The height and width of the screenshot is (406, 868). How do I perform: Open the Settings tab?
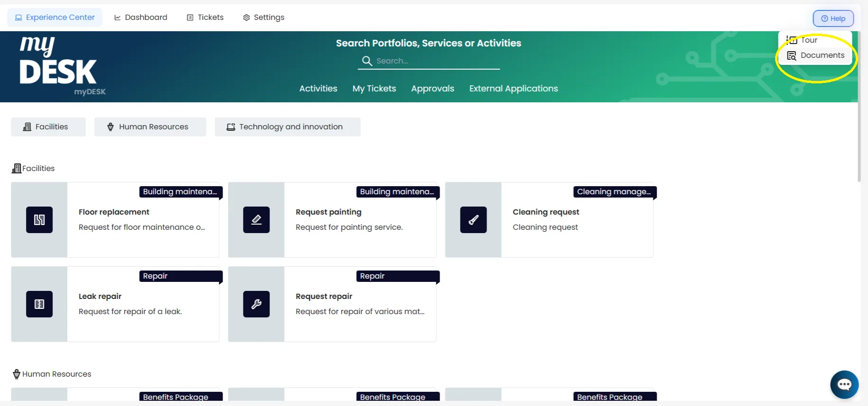(x=264, y=18)
